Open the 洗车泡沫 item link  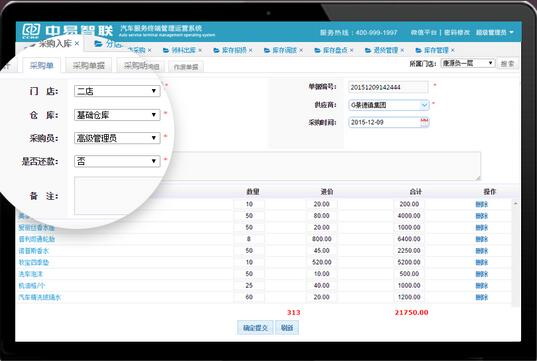(x=31, y=274)
